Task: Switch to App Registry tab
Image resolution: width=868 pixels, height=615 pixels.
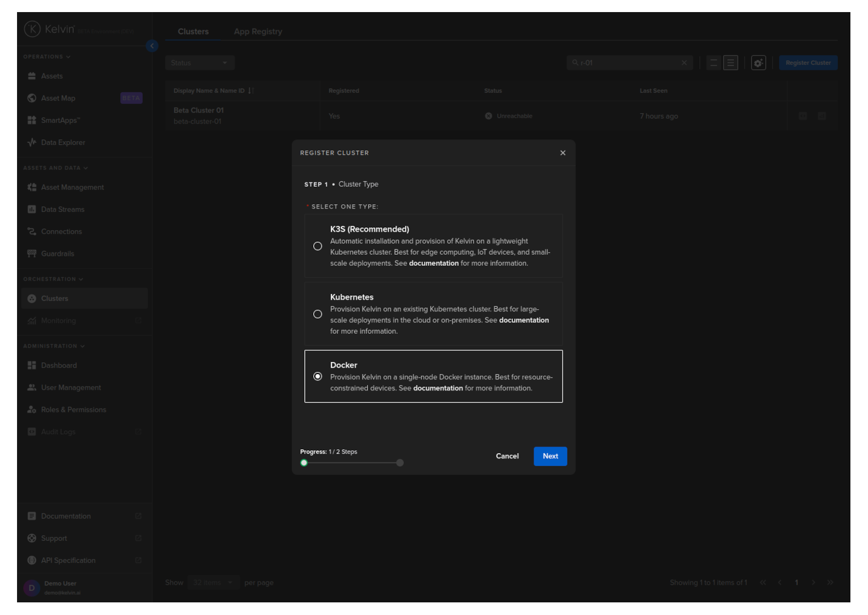Action: tap(258, 32)
